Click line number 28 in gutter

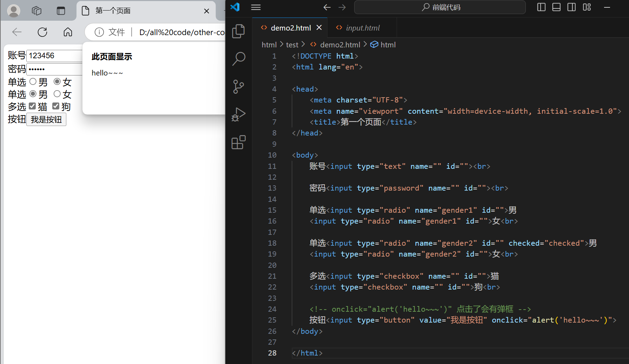click(272, 353)
